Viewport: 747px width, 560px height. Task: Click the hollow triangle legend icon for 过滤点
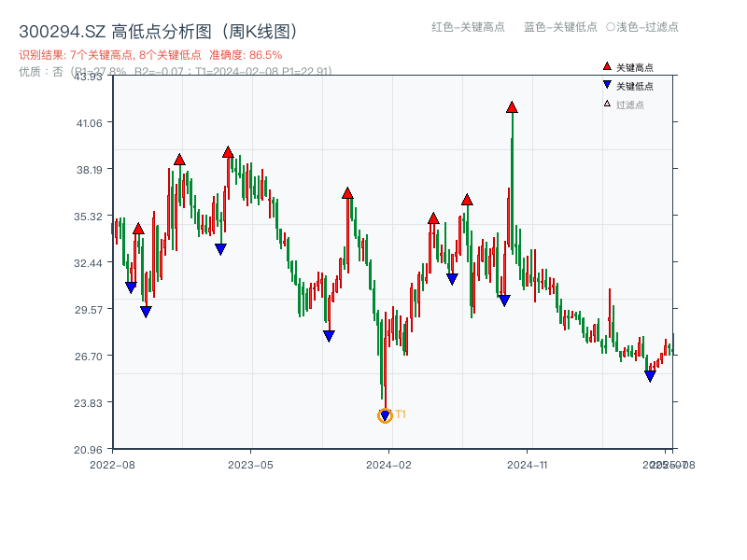pyautogui.click(x=607, y=104)
